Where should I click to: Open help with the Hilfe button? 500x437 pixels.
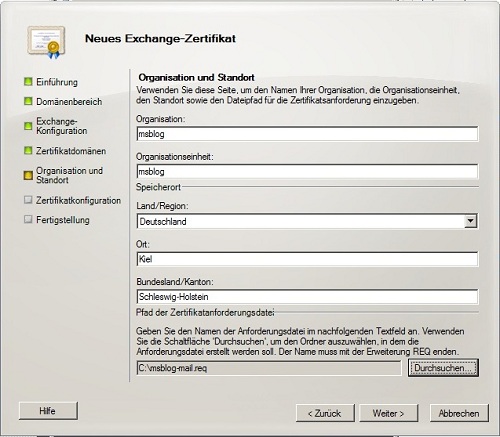[x=48, y=411]
